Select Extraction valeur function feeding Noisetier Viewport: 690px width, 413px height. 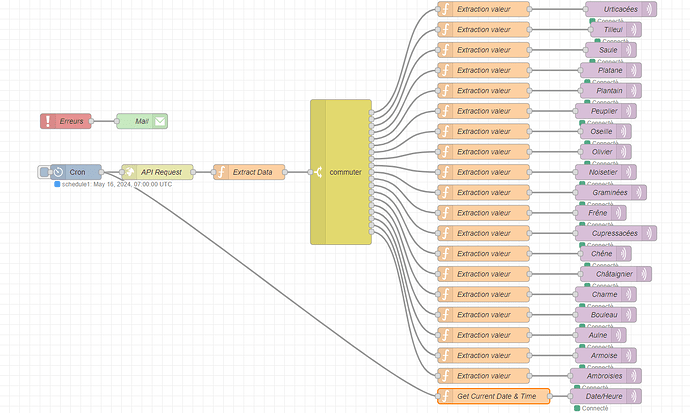tap(484, 172)
